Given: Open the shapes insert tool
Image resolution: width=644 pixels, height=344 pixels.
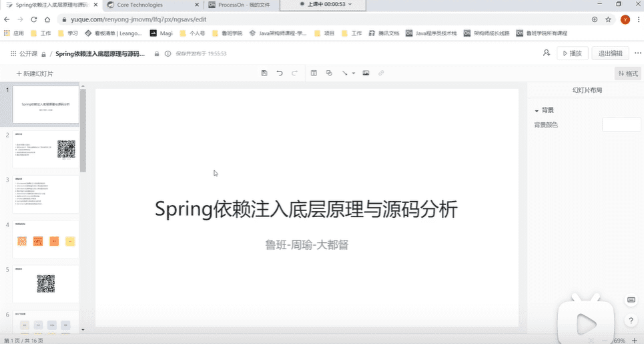Looking at the screenshot, I should [329, 73].
